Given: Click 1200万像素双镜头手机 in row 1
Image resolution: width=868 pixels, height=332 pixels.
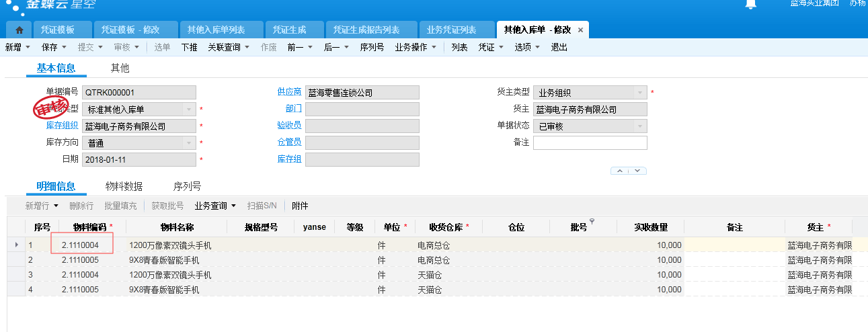Looking at the screenshot, I should click(x=170, y=245).
